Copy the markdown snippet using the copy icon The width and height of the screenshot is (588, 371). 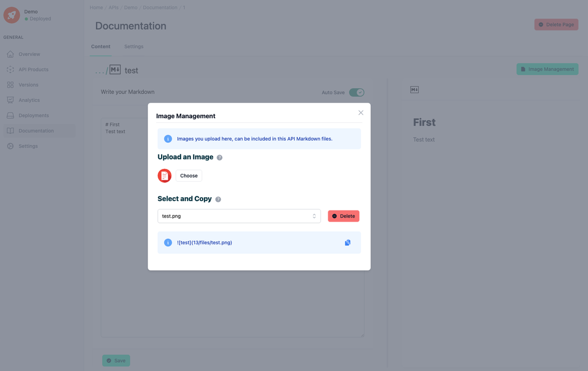(347, 242)
